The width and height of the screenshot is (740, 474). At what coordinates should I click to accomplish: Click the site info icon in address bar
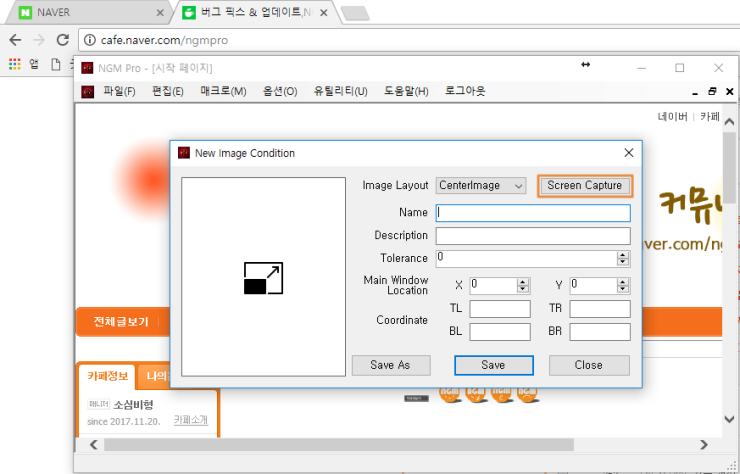pos(89,40)
